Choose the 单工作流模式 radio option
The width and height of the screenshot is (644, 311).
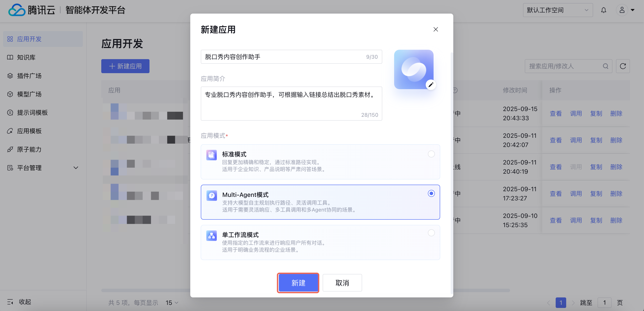click(431, 233)
